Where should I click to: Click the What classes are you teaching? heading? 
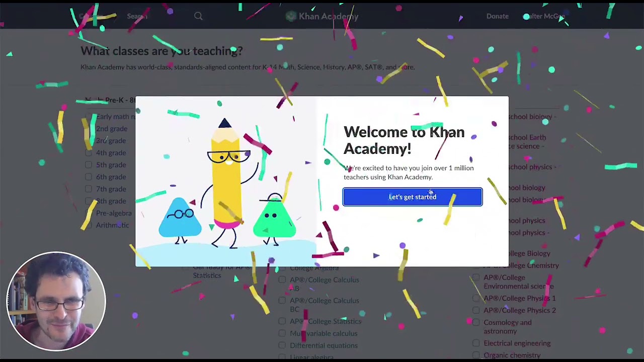(162, 51)
